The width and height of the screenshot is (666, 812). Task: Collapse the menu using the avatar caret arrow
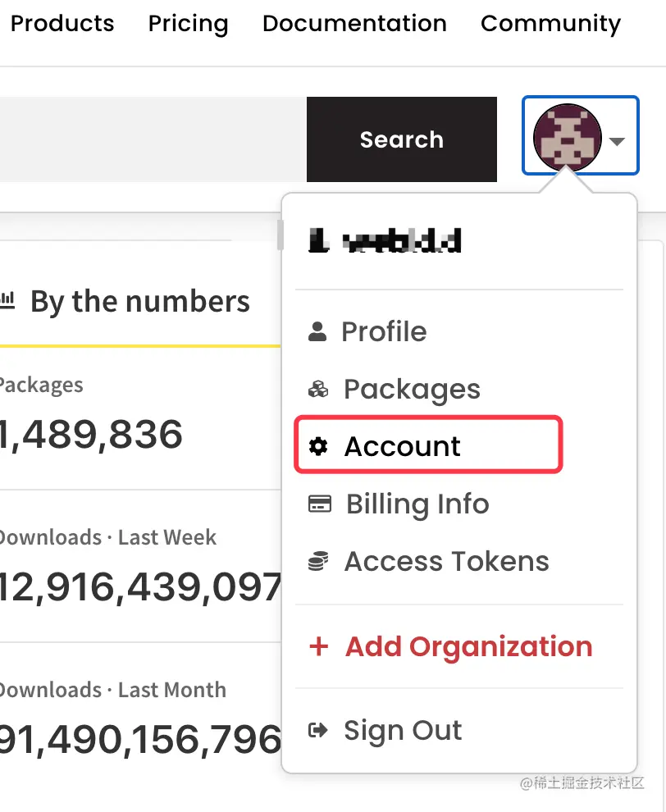click(x=617, y=141)
